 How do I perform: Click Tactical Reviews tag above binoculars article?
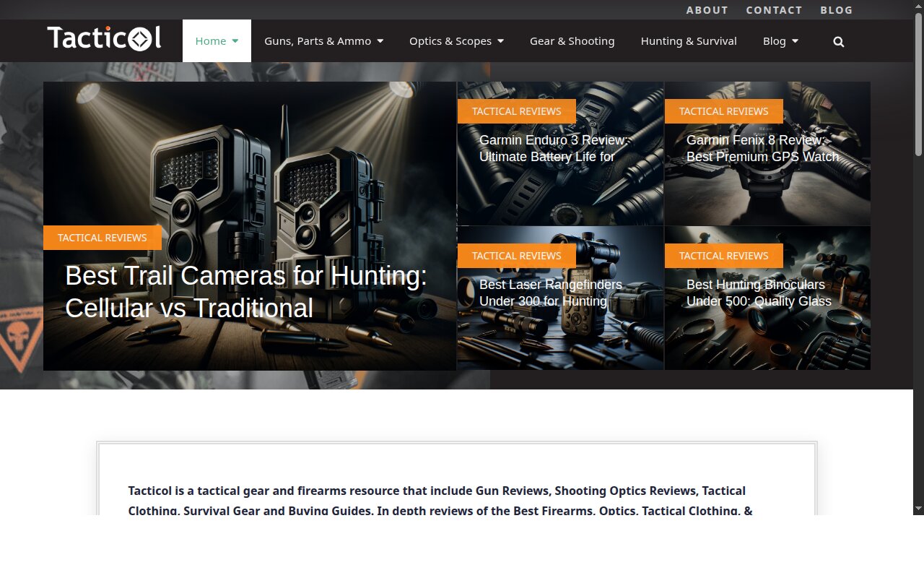pyautogui.click(x=723, y=256)
